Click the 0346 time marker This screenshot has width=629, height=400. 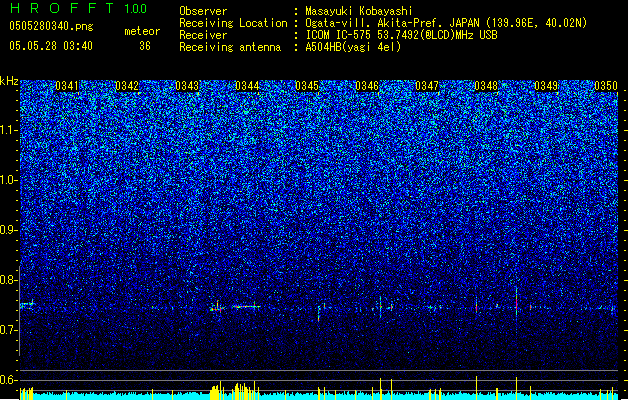click(367, 86)
